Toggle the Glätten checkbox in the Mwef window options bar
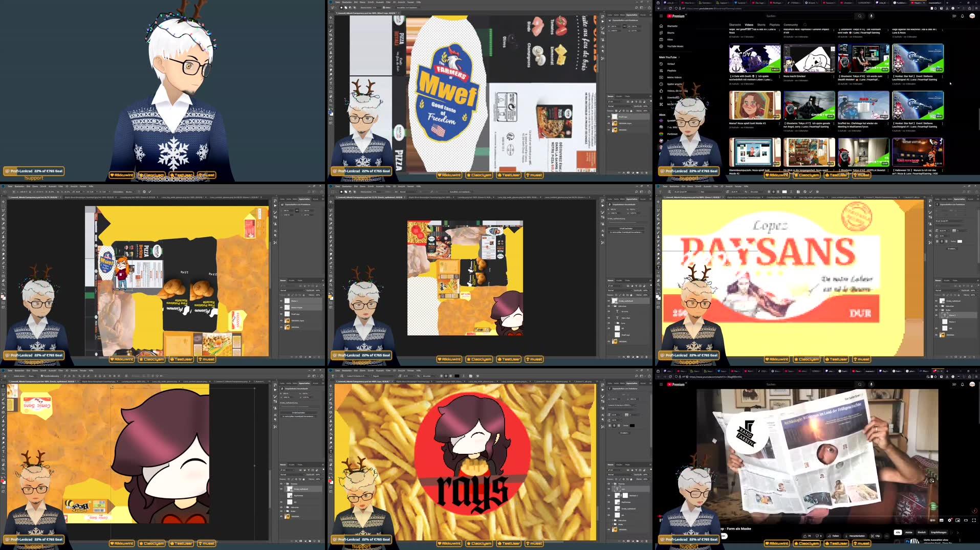 383,8
